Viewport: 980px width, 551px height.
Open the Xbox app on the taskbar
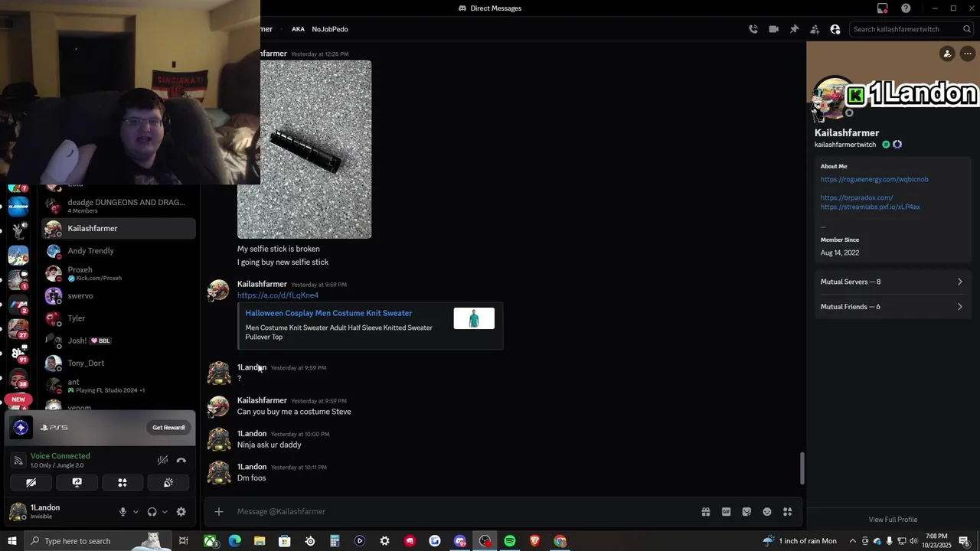click(x=210, y=541)
